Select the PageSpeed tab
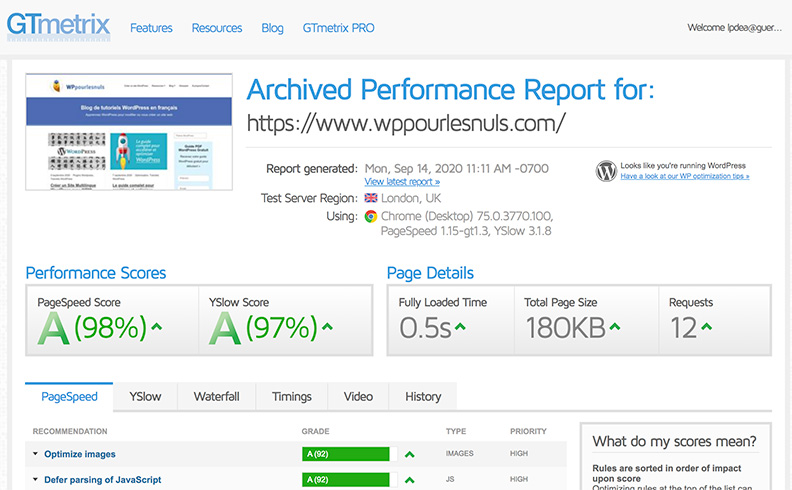The width and height of the screenshot is (792, 490). point(69,397)
